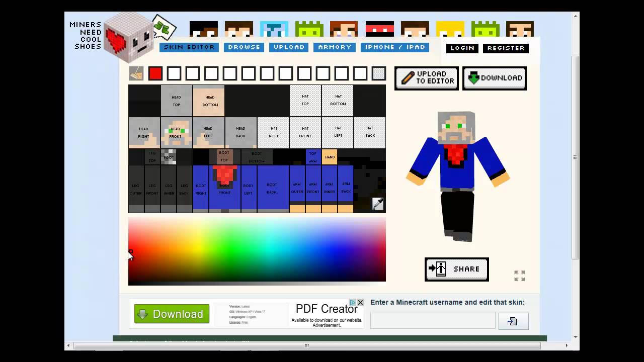This screenshot has height=362, width=644.
Task: Select the Leg Outer skin region
Action: 136,189
